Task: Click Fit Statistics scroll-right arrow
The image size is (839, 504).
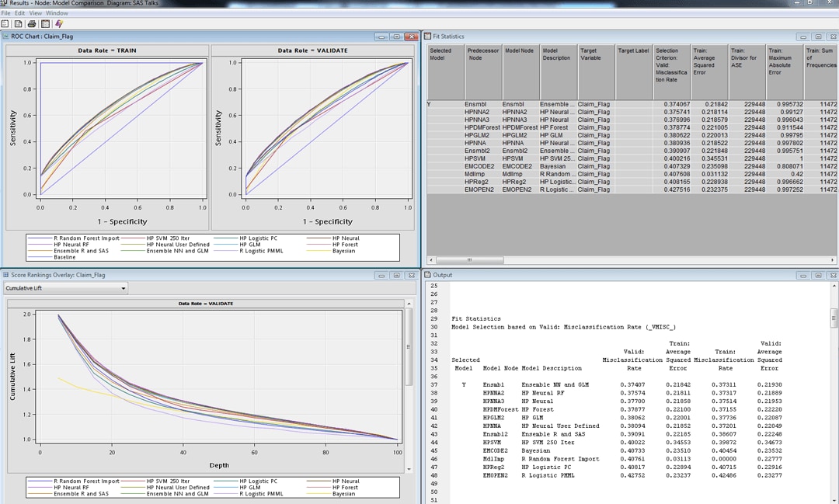Action: click(833, 260)
